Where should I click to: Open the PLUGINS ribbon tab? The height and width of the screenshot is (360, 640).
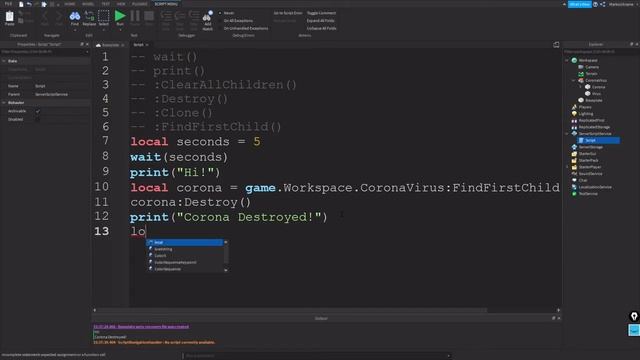(140, 4)
